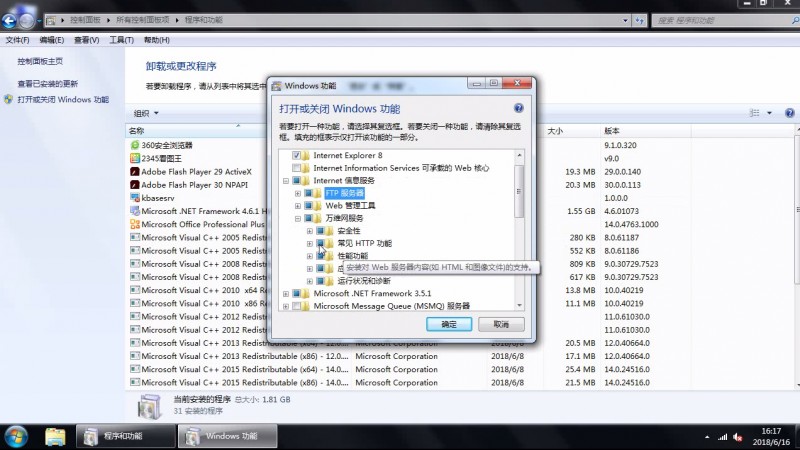Toggle the Internet 信息服务 checkbox
Viewport: 800px width, 450px height.
pyautogui.click(x=296, y=181)
